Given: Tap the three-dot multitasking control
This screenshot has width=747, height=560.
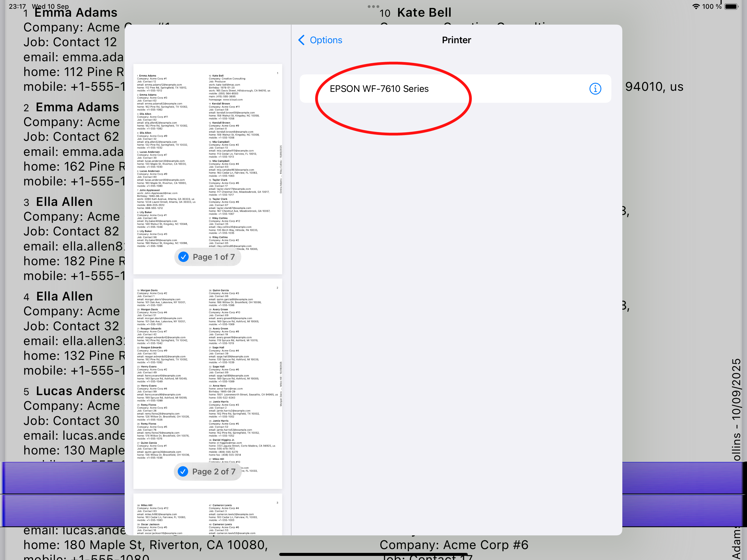Looking at the screenshot, I should (x=373, y=6).
